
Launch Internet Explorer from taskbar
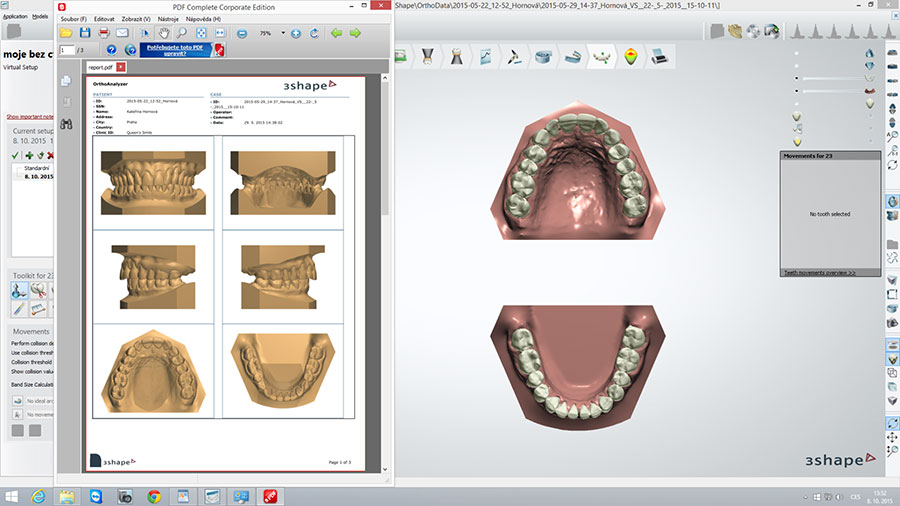point(38,497)
